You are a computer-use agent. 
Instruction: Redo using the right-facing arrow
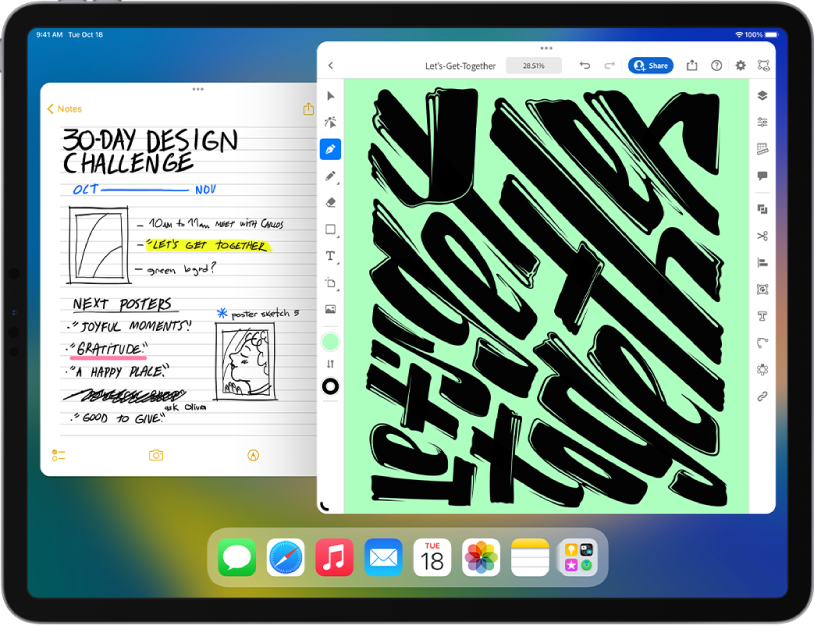(x=610, y=65)
